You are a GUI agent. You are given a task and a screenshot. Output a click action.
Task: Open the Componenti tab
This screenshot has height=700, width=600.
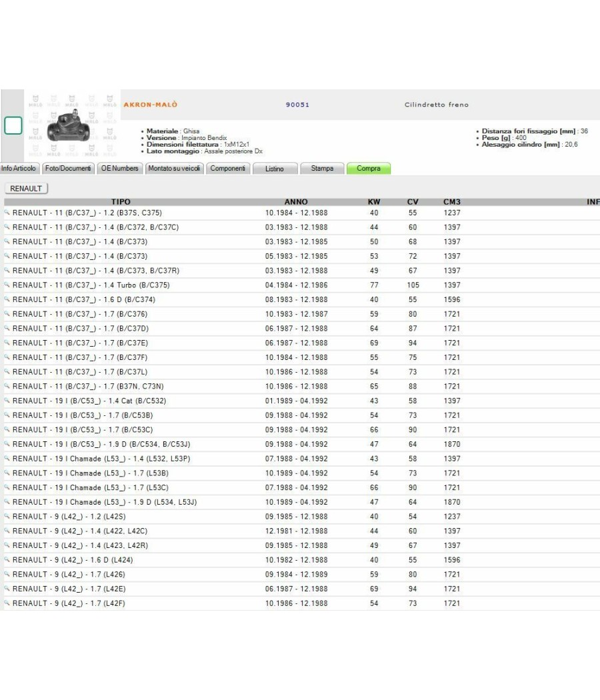coord(228,168)
